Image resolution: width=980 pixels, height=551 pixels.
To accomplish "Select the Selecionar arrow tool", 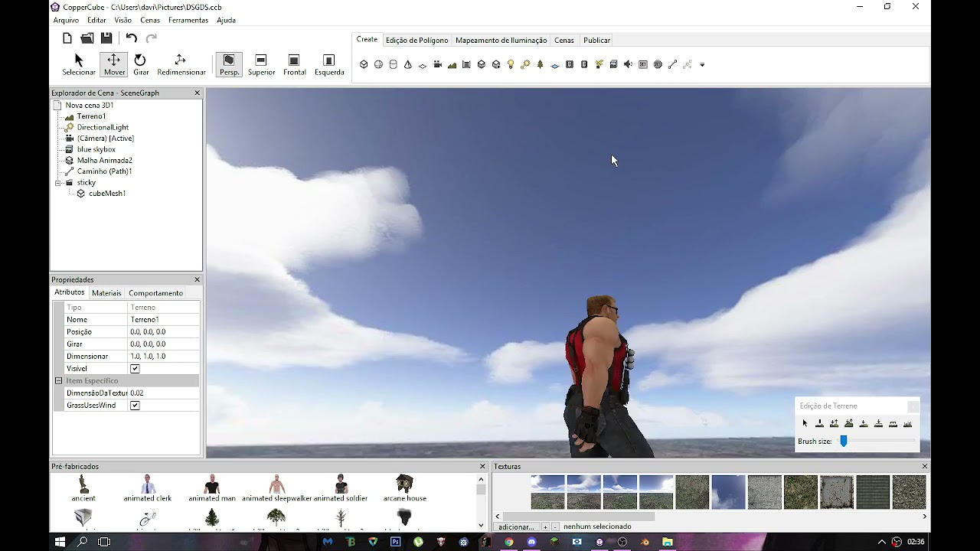I will (x=79, y=64).
